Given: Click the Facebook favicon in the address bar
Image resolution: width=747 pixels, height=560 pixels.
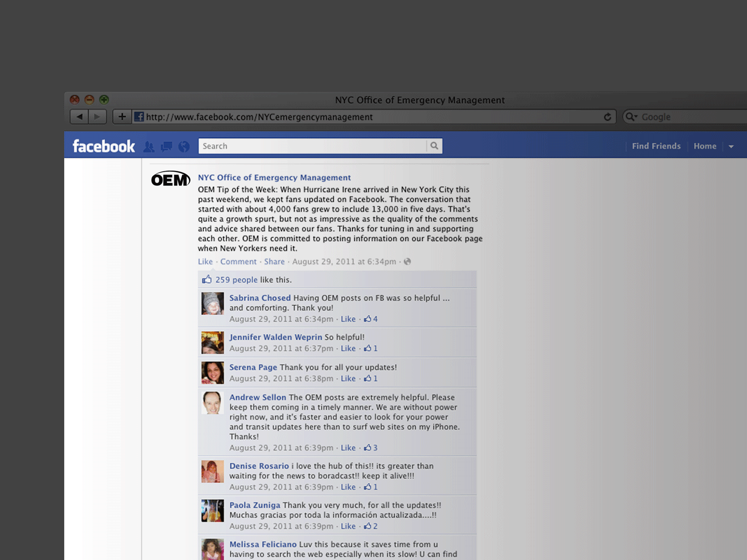Looking at the screenshot, I should click(139, 117).
